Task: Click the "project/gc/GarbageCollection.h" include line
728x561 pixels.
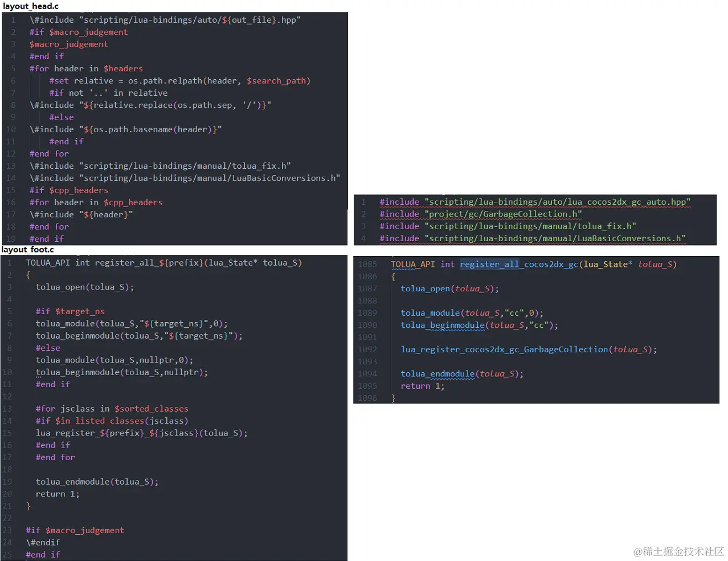Action: click(481, 214)
